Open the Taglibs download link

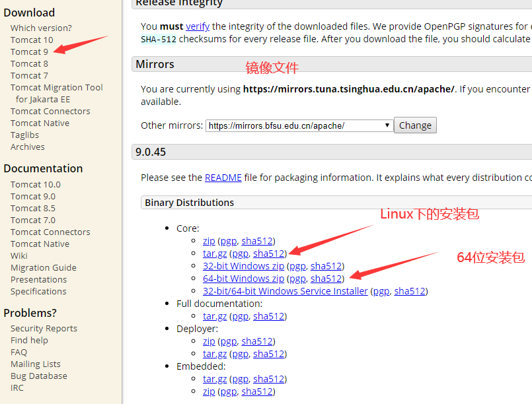[x=24, y=135]
